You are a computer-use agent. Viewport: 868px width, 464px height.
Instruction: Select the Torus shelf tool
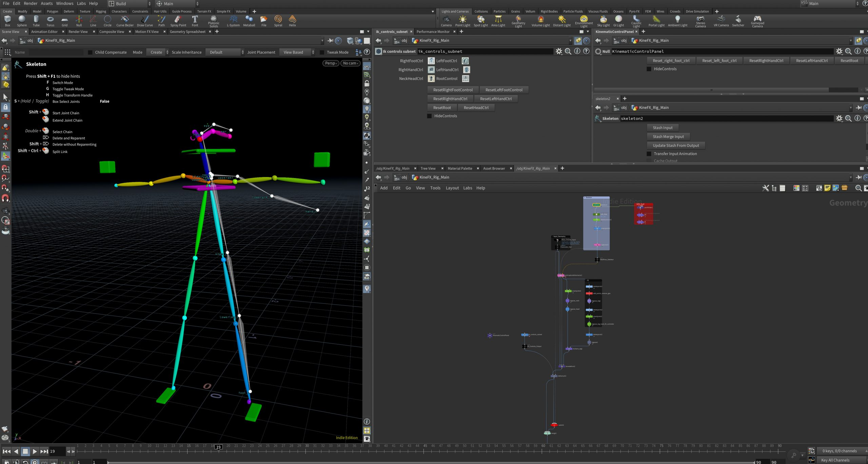pyautogui.click(x=50, y=21)
